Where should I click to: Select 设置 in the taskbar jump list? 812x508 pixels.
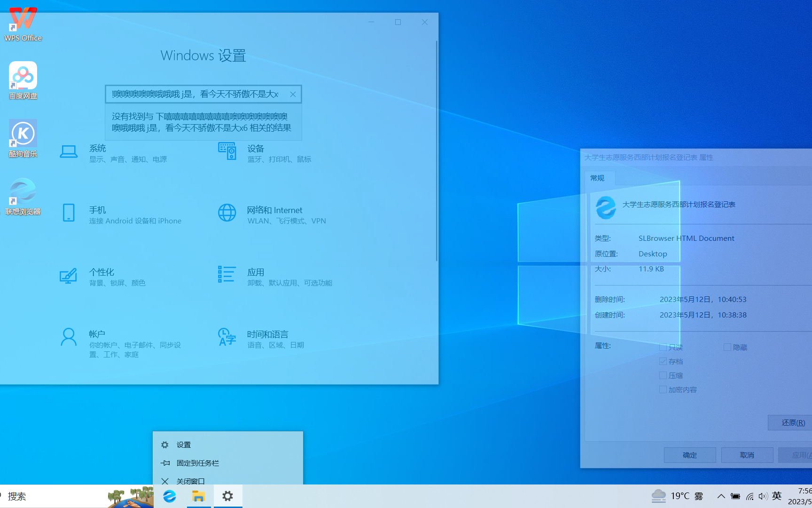click(x=227, y=444)
